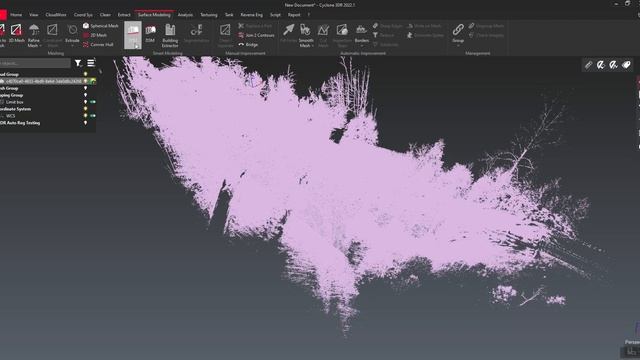The image size is (640, 360).
Task: Click the green badge on WCS row
Action: [x=93, y=116]
